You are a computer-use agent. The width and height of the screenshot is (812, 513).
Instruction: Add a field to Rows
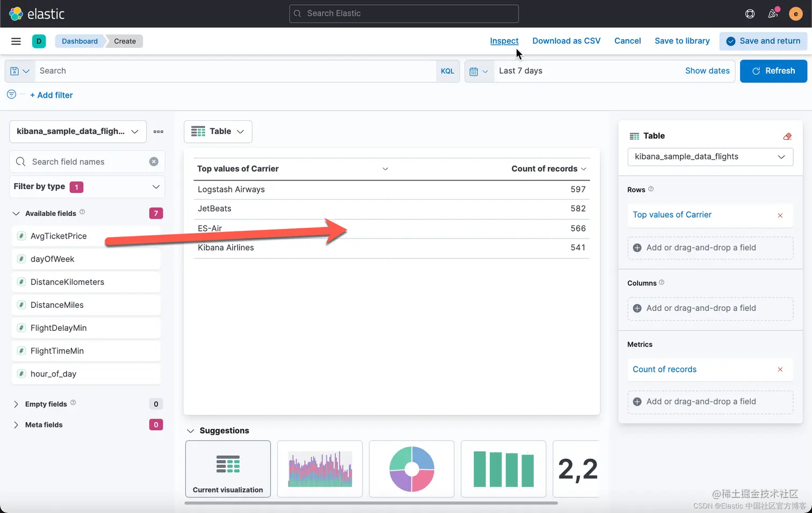tap(710, 248)
